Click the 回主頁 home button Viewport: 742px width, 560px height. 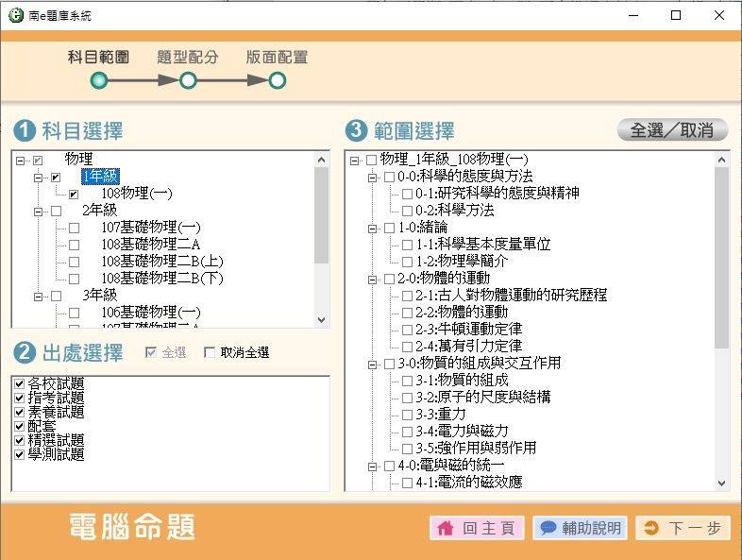click(x=477, y=528)
